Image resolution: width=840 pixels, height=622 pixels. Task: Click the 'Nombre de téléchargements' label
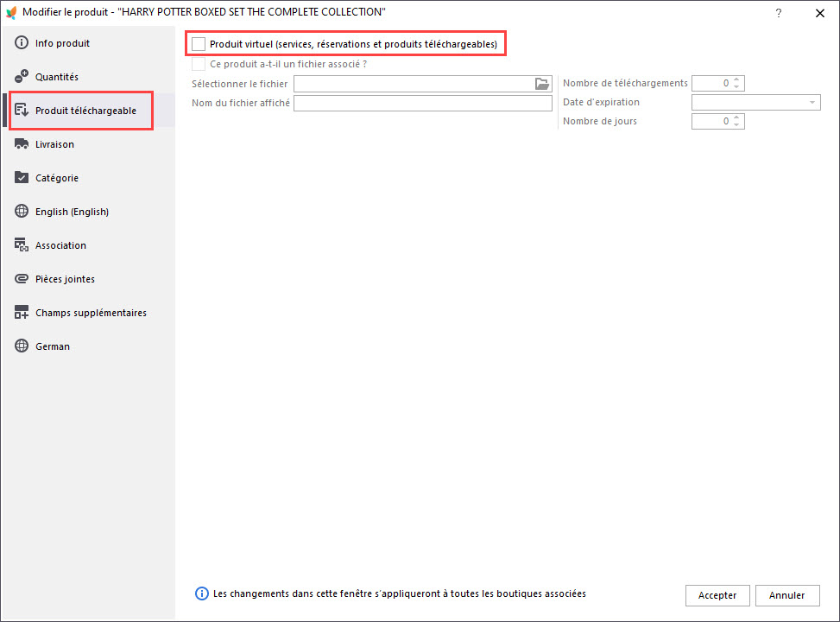point(625,83)
